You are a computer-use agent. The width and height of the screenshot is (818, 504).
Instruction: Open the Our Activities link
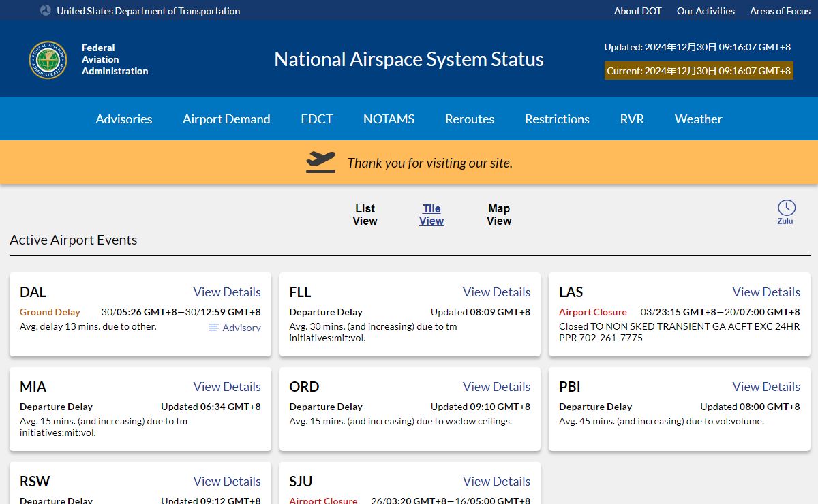[x=706, y=11]
